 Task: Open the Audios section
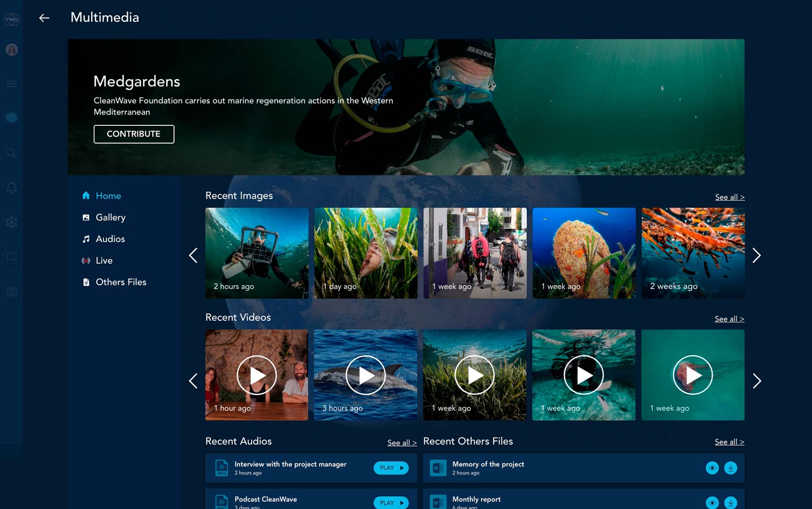click(x=103, y=239)
